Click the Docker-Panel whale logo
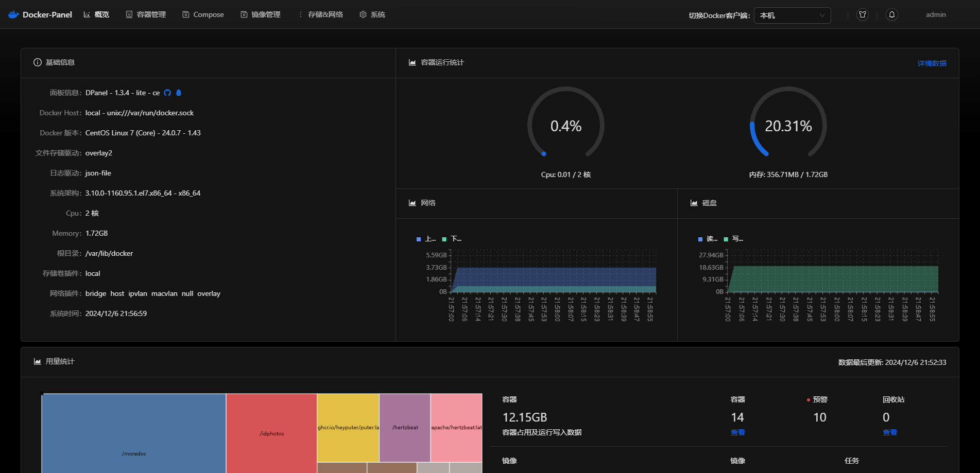980x473 pixels. (x=14, y=14)
